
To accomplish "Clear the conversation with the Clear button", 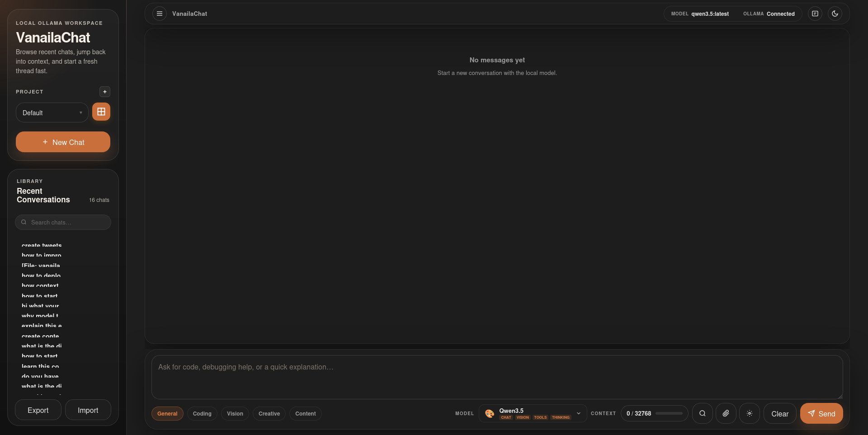I will point(780,413).
